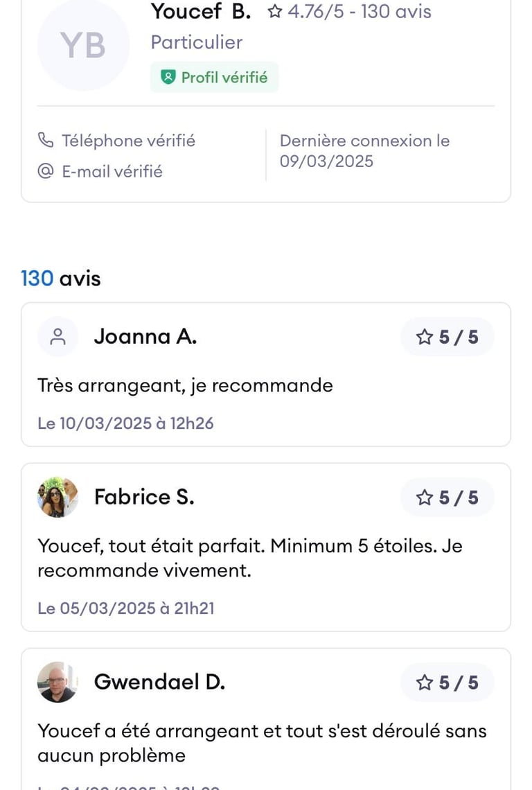Click the 130 avis section heading
The image size is (532, 790).
[x=61, y=279]
